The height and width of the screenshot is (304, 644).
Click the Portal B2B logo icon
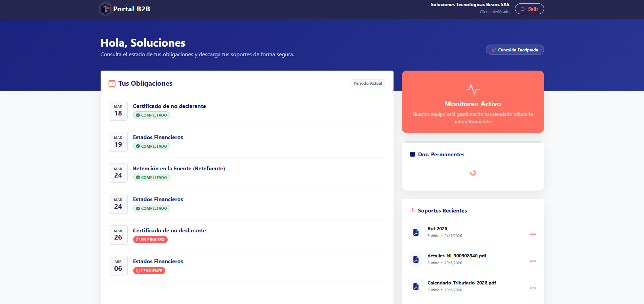[x=105, y=9]
